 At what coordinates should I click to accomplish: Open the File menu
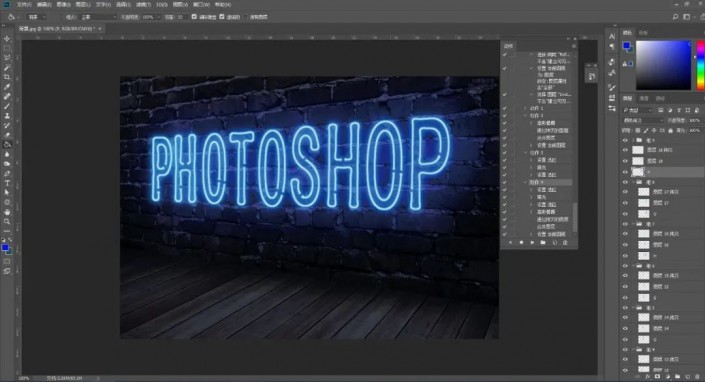[24, 4]
